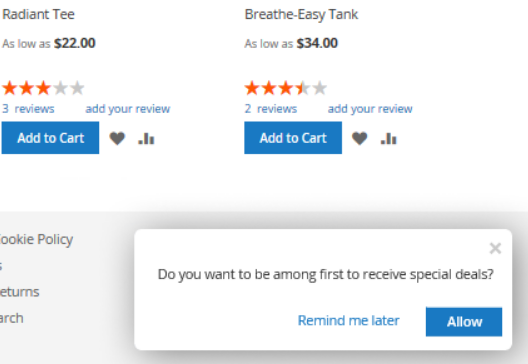Open the Search footer link
The height and width of the screenshot is (364, 528).
click(x=12, y=318)
